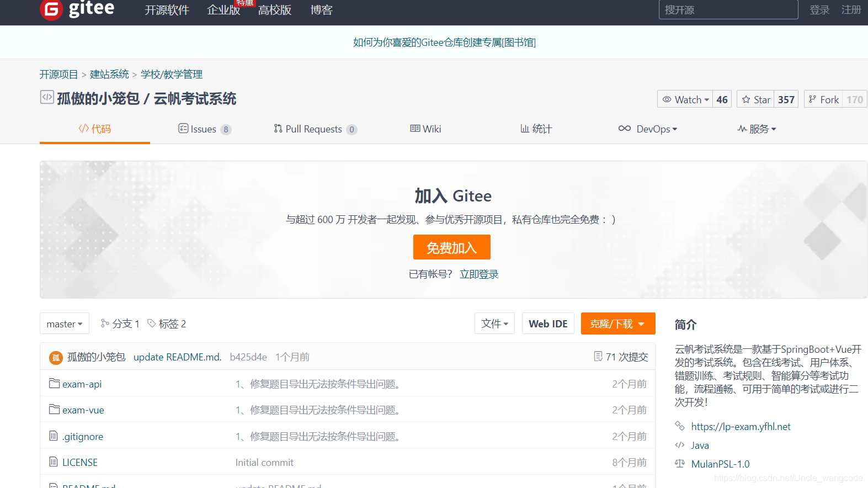Viewport: 868px width, 488px height.
Task: Click the folder icon for exam-api
Action: point(54,383)
